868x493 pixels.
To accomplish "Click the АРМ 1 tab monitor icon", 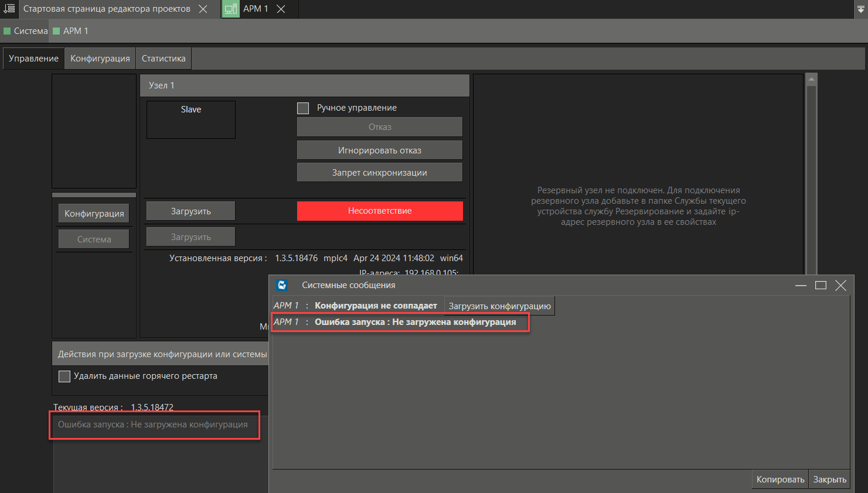I will coord(231,9).
